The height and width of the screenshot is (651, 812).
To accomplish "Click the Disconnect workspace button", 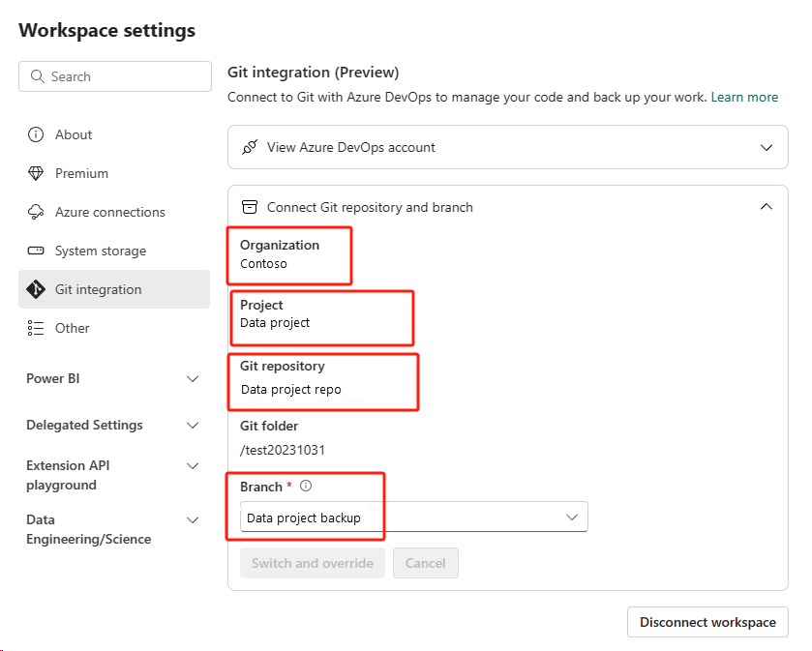I will (x=707, y=622).
